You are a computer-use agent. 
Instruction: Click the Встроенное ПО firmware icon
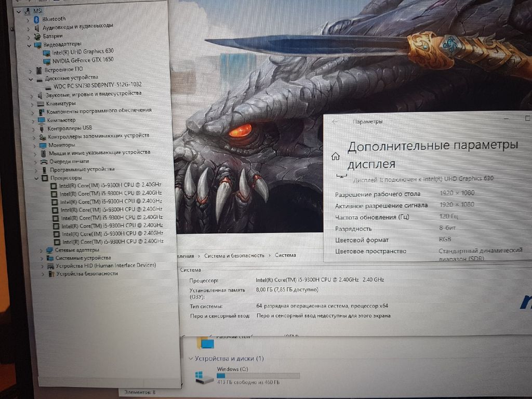[x=39, y=70]
